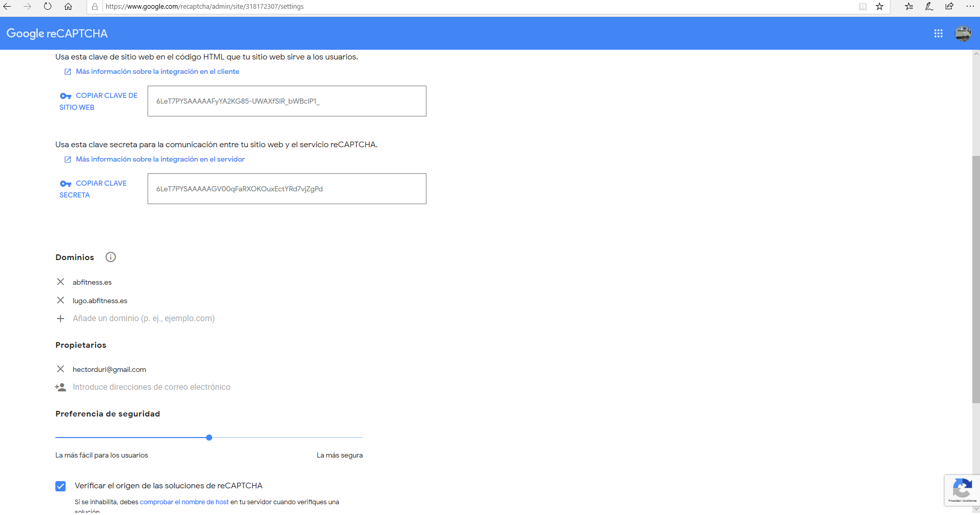
Task: Click the browser address bar URL
Action: pyautogui.click(x=205, y=6)
